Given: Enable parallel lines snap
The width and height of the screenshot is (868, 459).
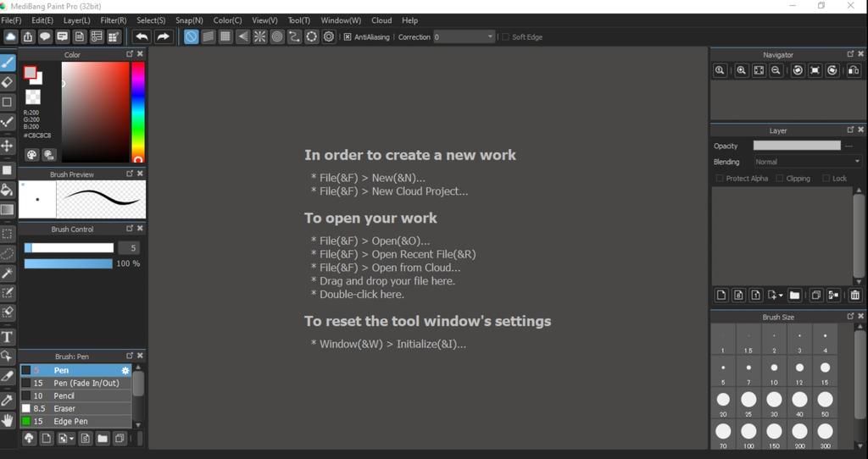Looking at the screenshot, I should (209, 37).
